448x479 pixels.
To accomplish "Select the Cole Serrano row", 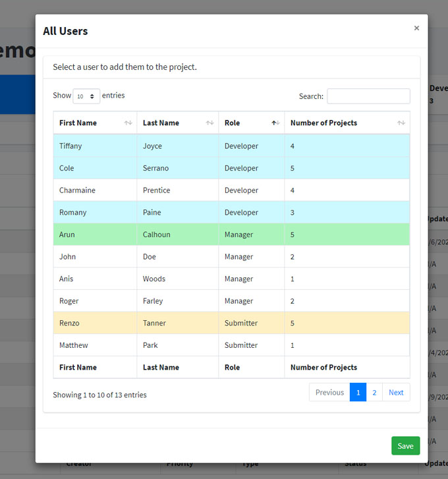I will click(x=231, y=168).
